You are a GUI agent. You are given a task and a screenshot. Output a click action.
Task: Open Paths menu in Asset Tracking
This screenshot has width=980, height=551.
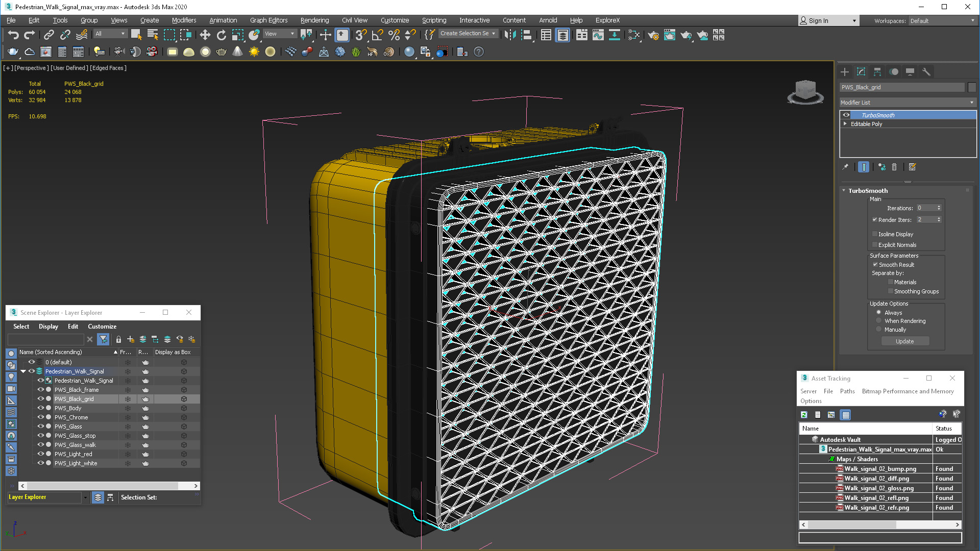click(x=847, y=391)
